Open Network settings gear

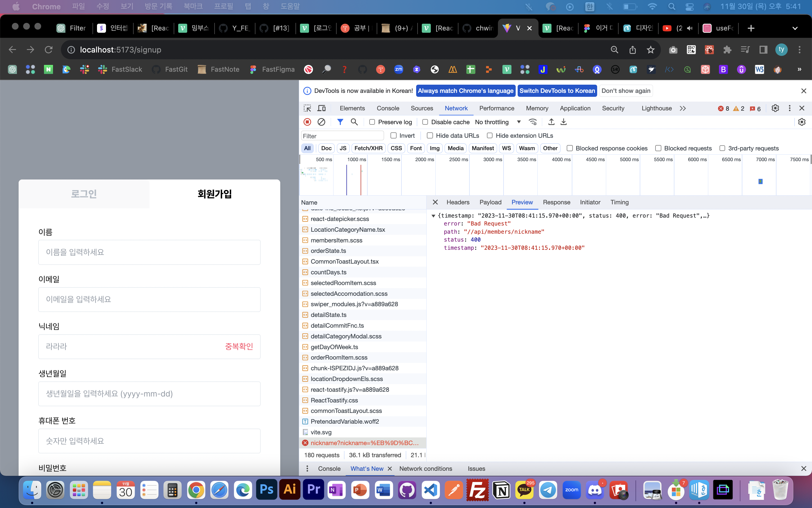(802, 122)
